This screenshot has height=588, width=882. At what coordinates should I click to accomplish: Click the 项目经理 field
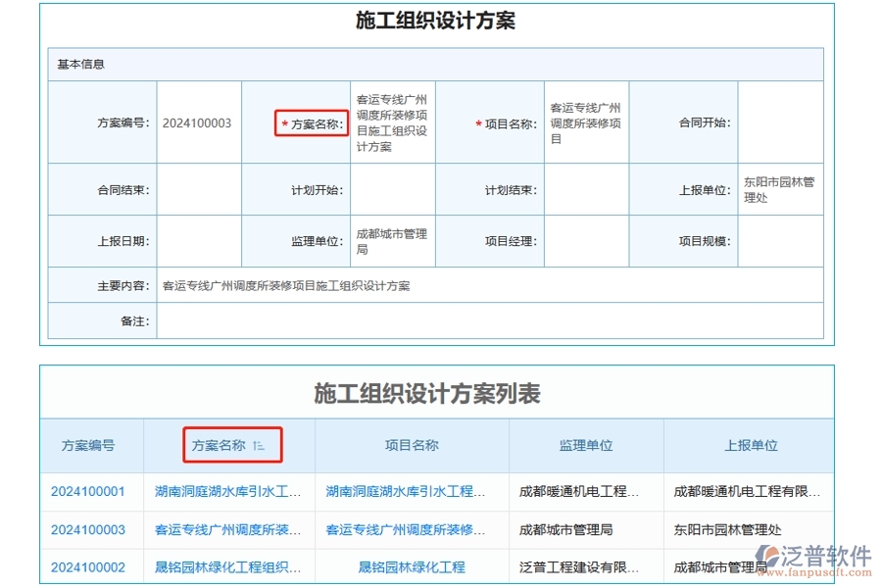[x=588, y=241]
